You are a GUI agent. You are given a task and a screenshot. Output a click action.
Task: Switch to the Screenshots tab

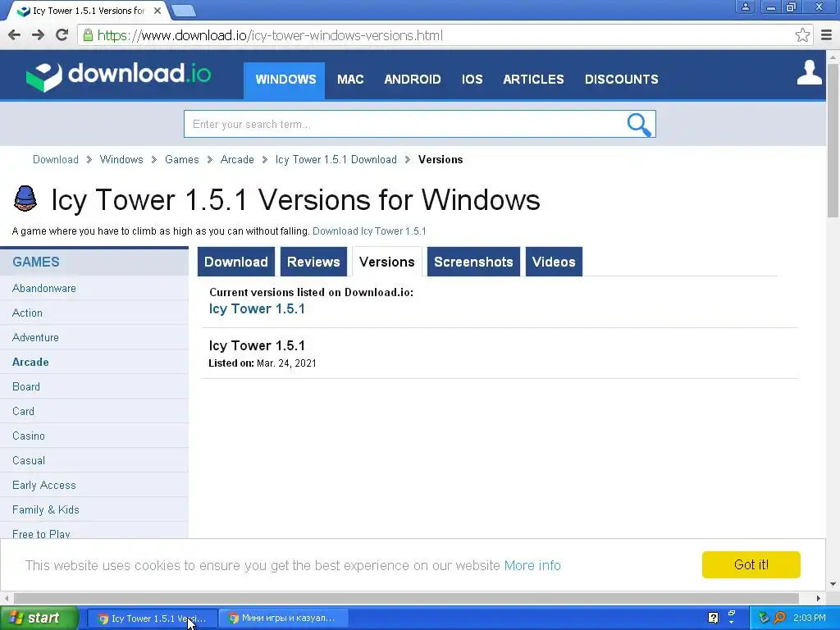pyautogui.click(x=473, y=262)
